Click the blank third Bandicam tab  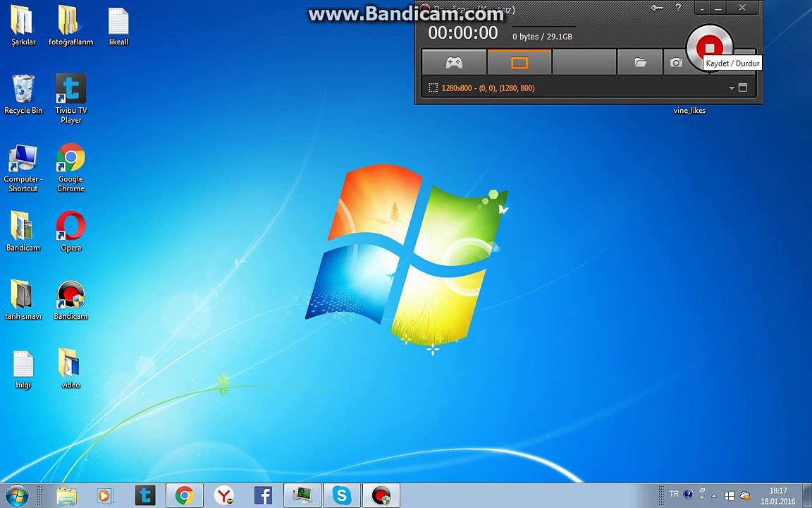pos(584,63)
